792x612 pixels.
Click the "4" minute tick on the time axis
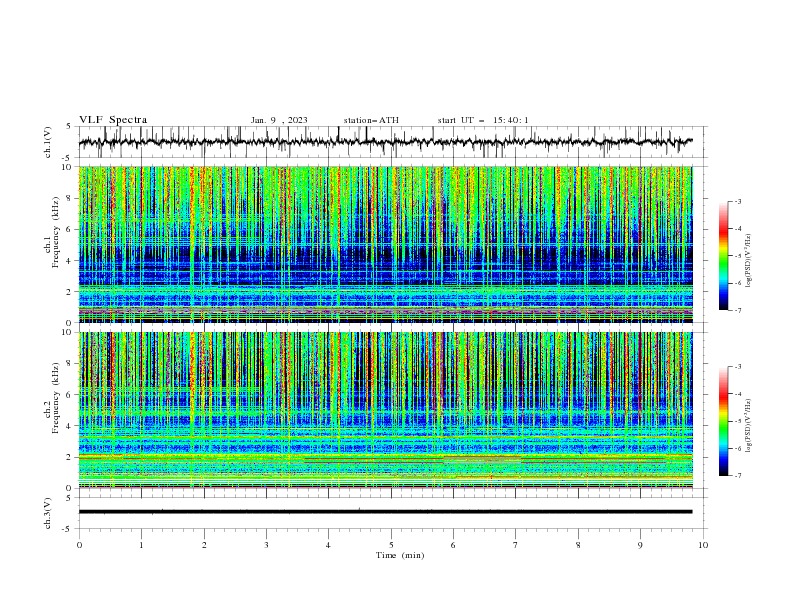click(328, 545)
